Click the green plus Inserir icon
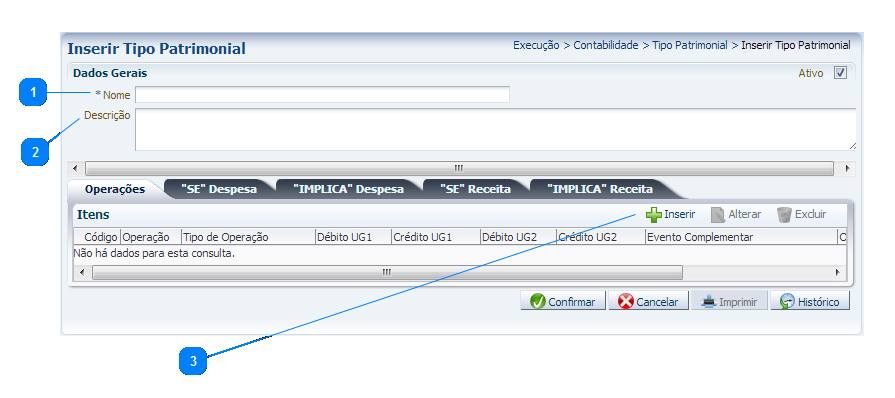 pos(654,215)
